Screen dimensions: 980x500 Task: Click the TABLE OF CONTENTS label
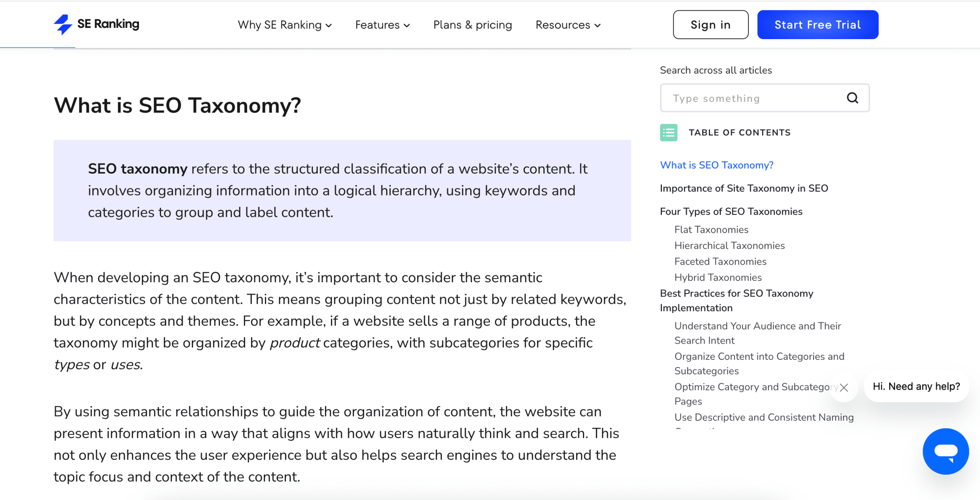click(x=740, y=133)
